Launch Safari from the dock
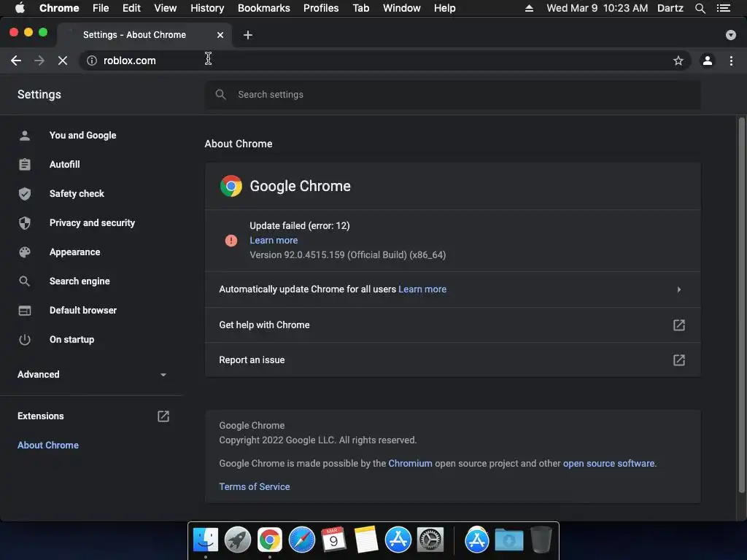 tap(301, 540)
